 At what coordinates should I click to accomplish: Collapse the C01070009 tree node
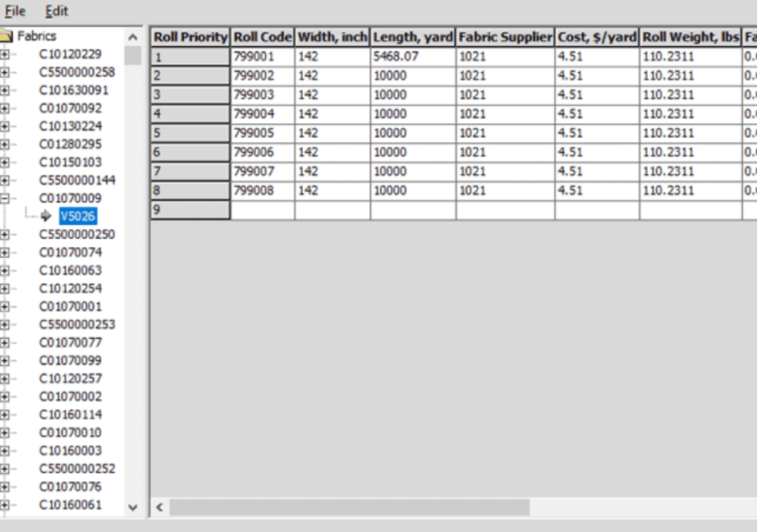[5, 199]
